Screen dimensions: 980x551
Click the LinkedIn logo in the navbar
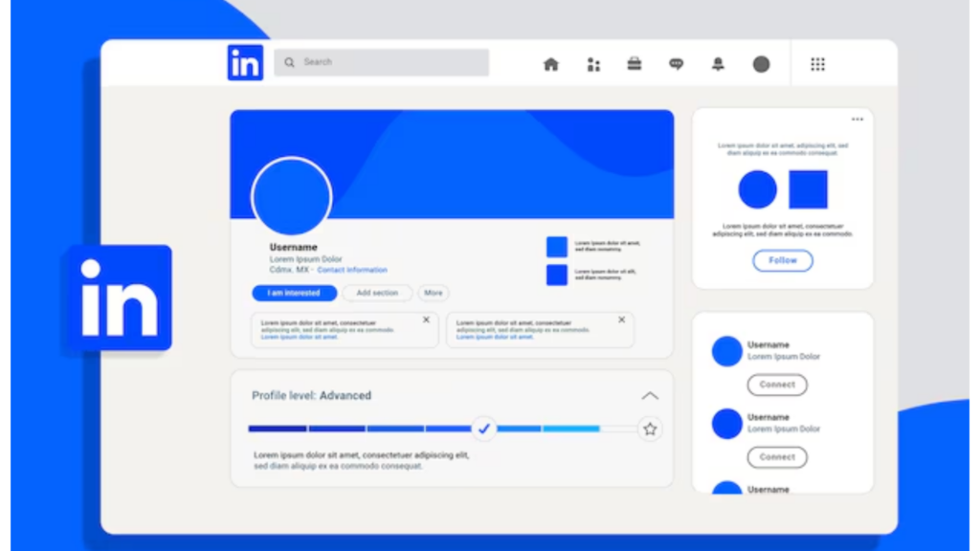(x=244, y=61)
